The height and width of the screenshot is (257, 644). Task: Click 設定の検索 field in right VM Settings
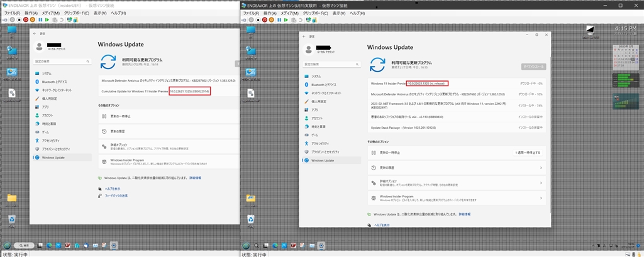(332, 65)
